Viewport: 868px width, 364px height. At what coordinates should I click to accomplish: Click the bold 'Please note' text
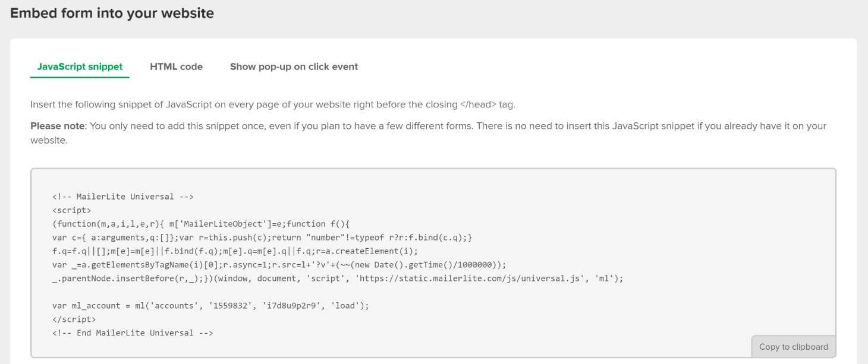[x=54, y=126]
